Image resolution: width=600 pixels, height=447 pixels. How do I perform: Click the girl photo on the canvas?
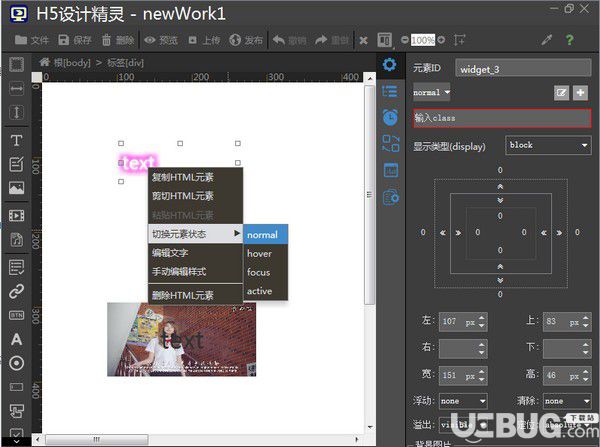point(181,340)
